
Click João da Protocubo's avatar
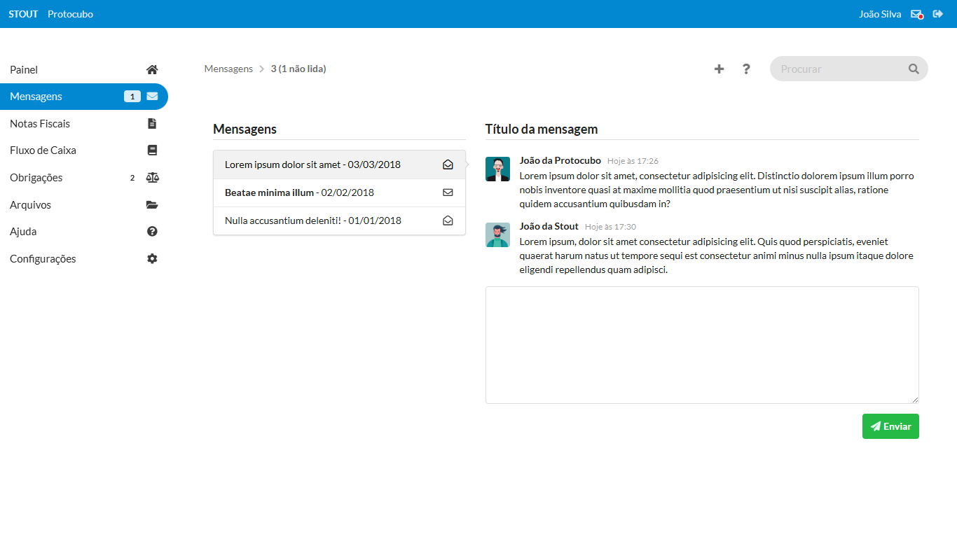point(497,169)
